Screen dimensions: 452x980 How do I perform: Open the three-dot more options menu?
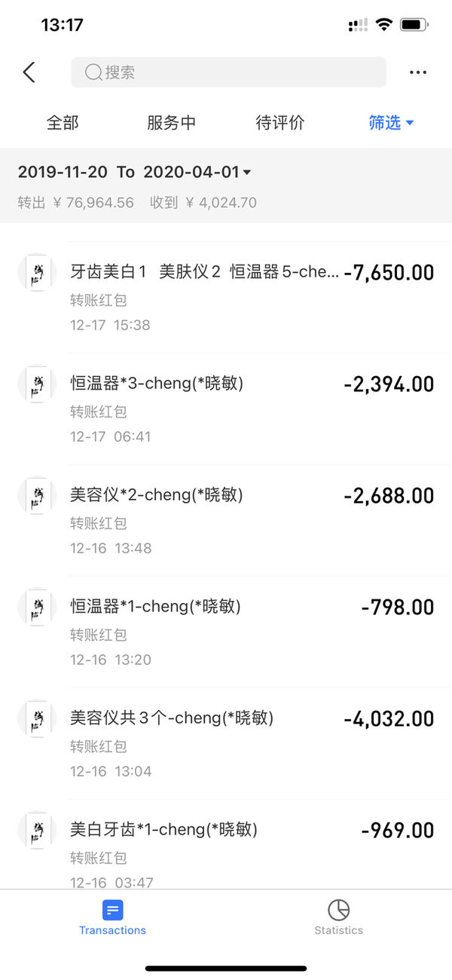417,72
